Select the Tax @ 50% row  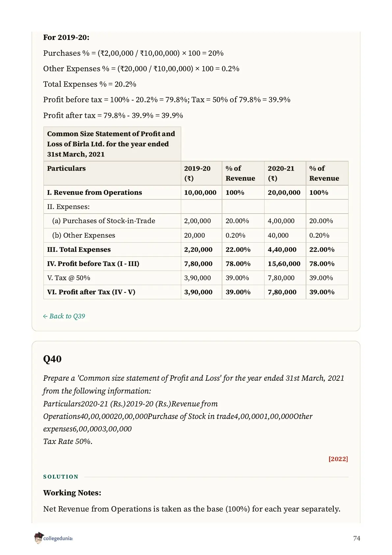point(196,278)
